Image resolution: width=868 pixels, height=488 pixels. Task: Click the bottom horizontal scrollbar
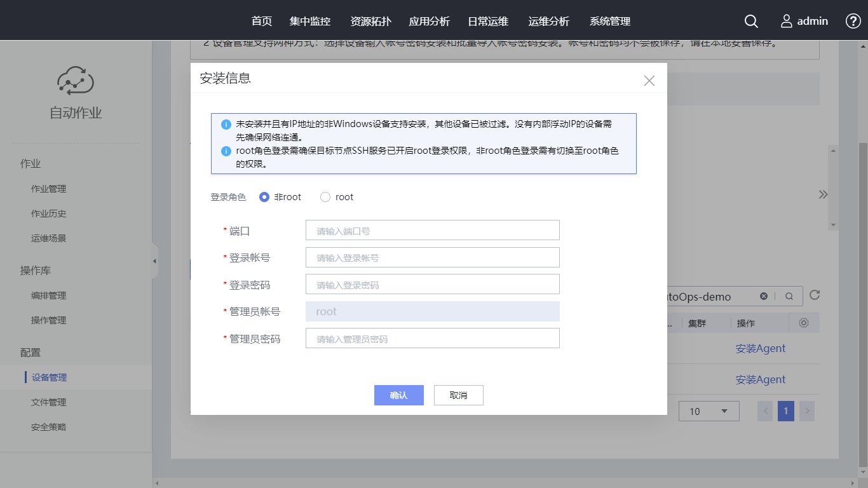[x=508, y=482]
